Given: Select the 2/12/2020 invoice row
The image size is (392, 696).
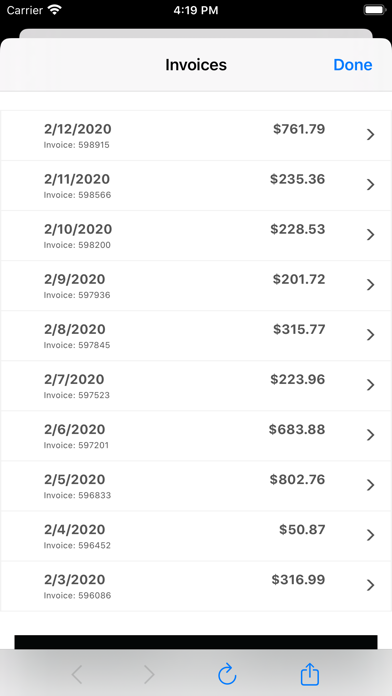Looking at the screenshot, I should [196, 135].
